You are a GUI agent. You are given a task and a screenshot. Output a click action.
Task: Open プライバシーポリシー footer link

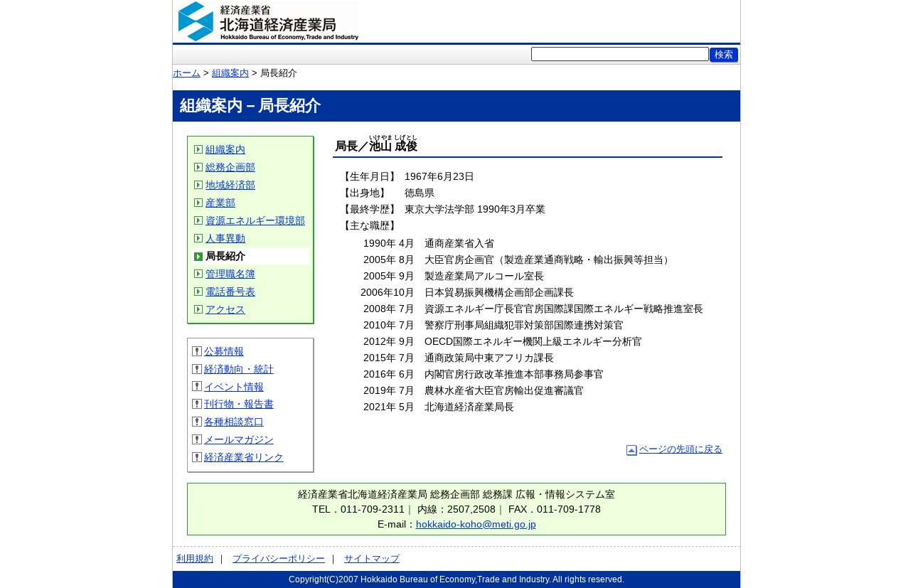(x=279, y=559)
